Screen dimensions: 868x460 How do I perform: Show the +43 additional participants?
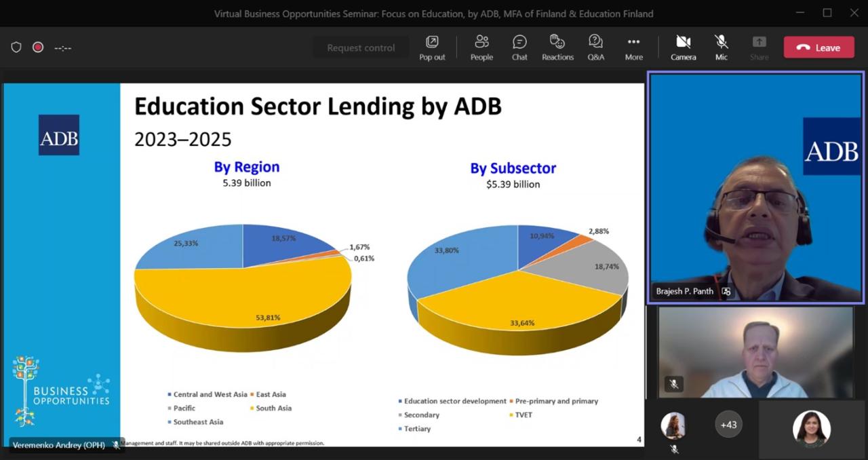(728, 425)
